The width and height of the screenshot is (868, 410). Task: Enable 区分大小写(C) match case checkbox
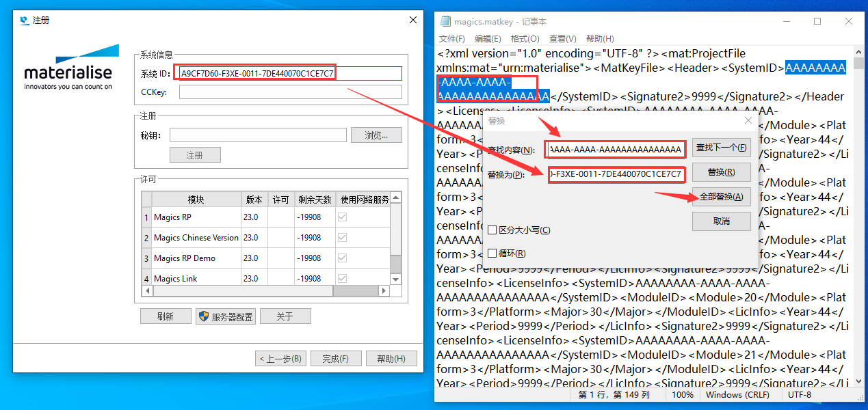pos(492,230)
